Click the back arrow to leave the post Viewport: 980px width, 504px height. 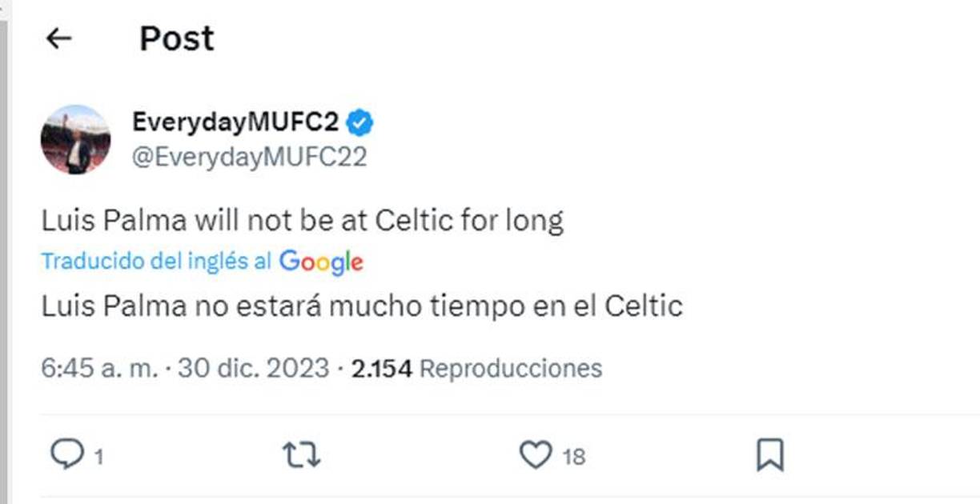tap(58, 37)
